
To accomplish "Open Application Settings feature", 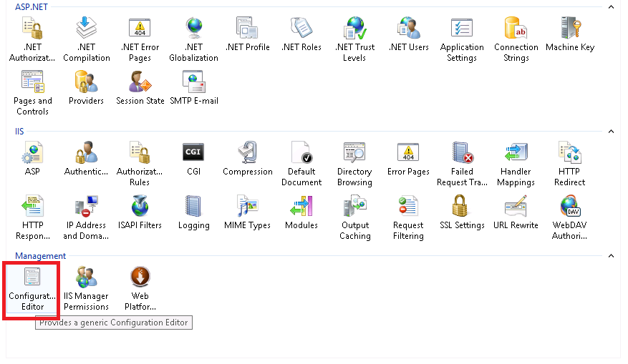I will 462,39.
